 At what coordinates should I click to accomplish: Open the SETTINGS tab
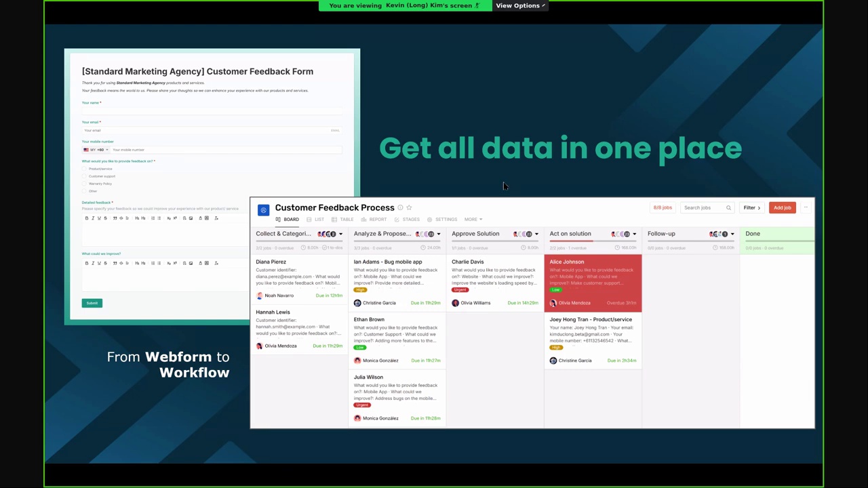click(442, 220)
